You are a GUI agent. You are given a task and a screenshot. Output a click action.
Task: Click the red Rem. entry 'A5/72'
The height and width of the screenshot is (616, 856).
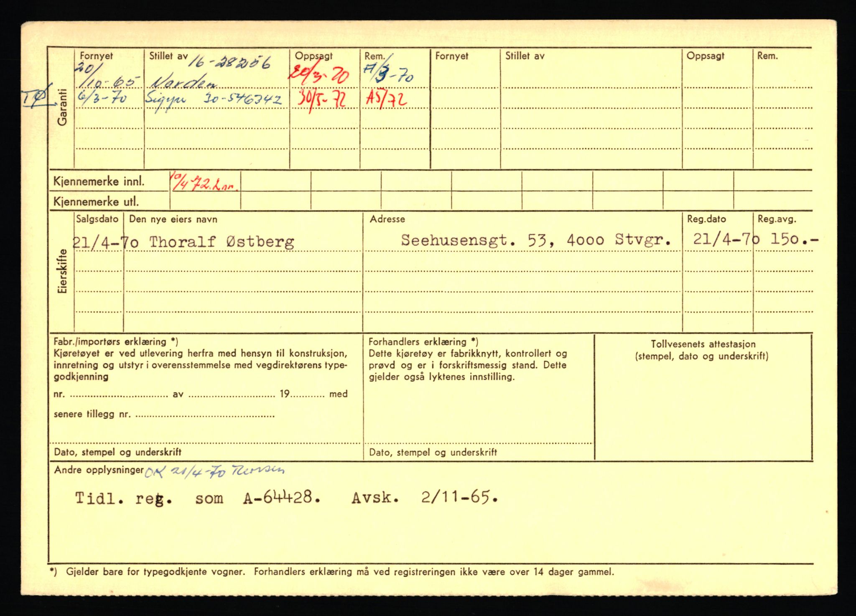(387, 99)
